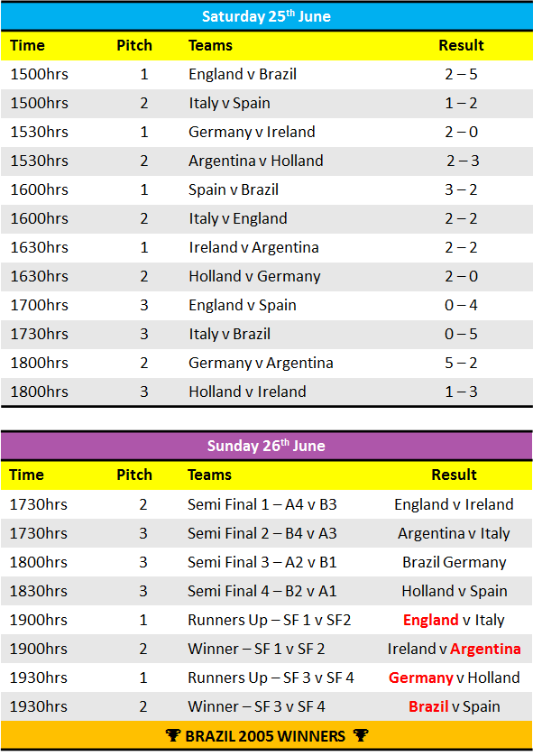533x756 pixels.
Task: Click the red Germany text in Sunday results
Action: pyautogui.click(x=420, y=678)
